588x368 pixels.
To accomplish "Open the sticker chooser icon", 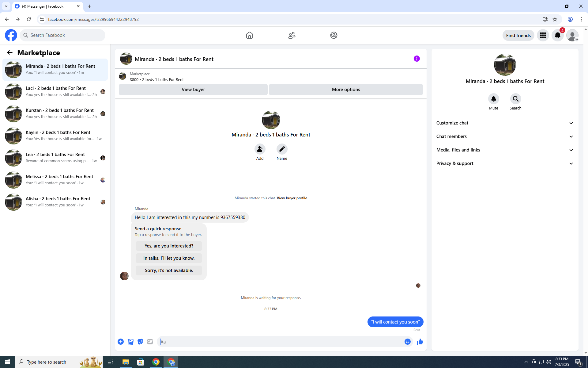I will point(140,342).
